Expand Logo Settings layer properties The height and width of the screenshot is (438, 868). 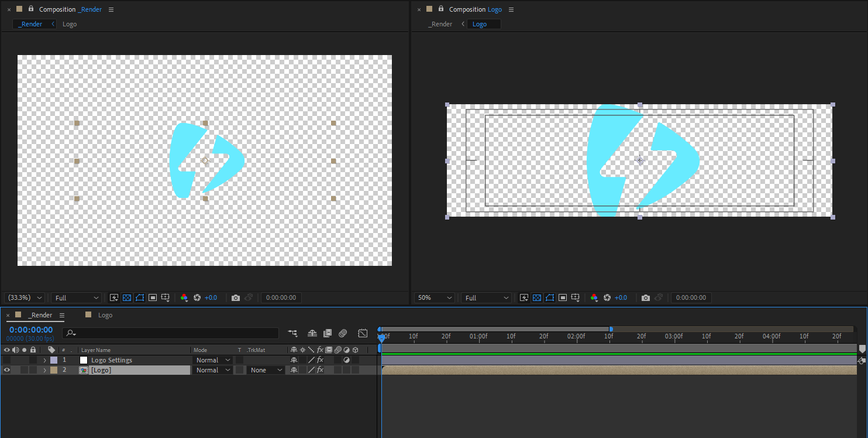click(x=44, y=360)
